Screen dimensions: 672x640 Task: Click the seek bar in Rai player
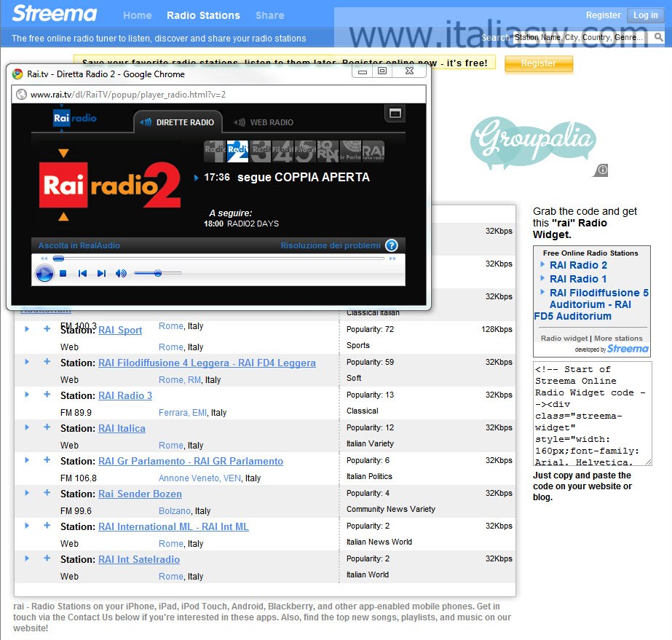point(218,258)
